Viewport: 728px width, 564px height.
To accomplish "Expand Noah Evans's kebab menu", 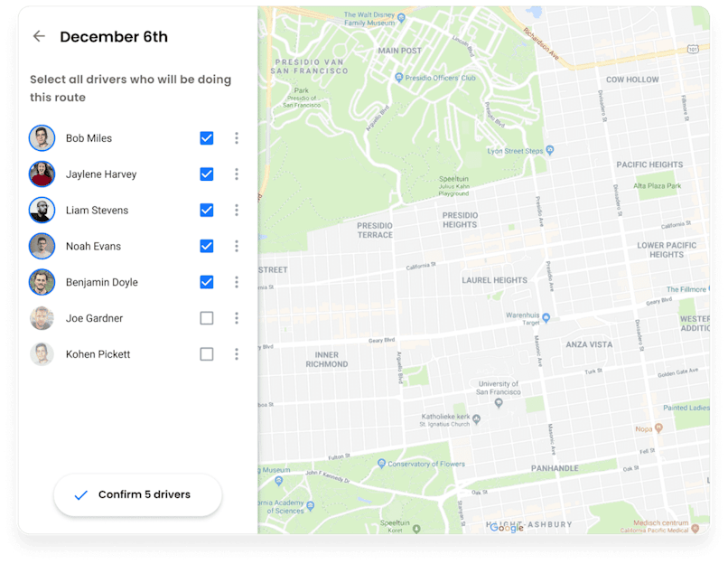I will (x=236, y=246).
